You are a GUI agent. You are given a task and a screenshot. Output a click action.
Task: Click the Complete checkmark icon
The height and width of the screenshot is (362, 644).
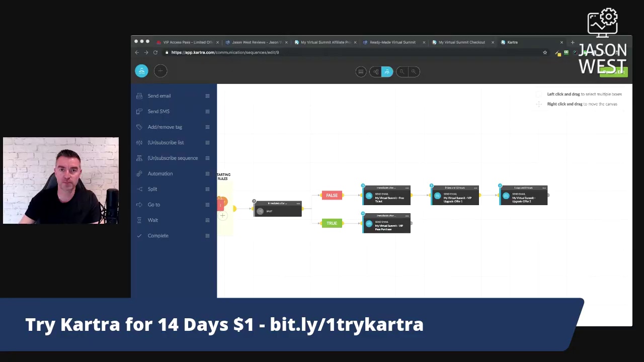[139, 236]
